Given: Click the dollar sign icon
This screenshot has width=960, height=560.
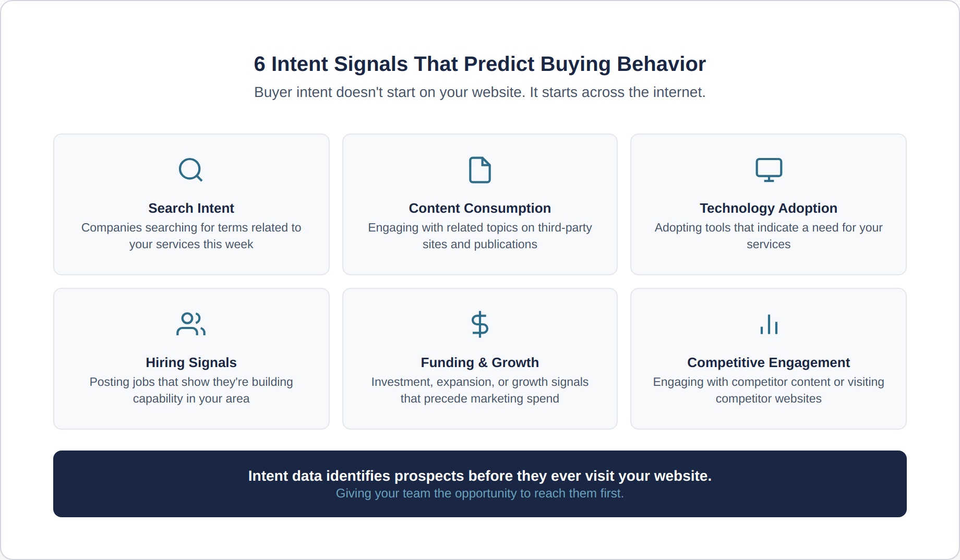Looking at the screenshot, I should (x=479, y=324).
